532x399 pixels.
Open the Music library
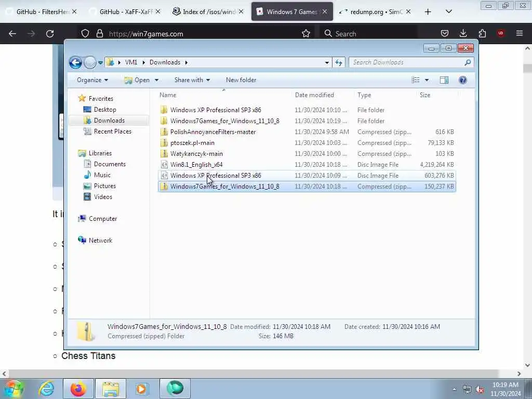pyautogui.click(x=102, y=175)
